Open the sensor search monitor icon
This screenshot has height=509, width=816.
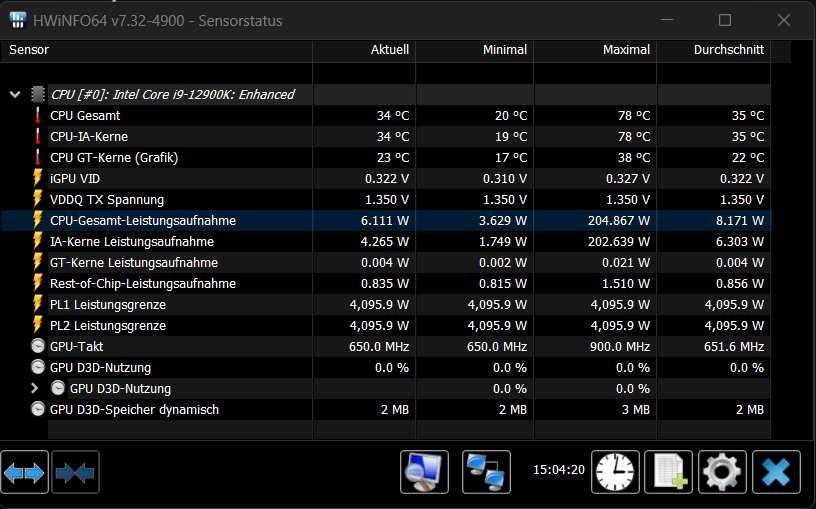(x=424, y=472)
